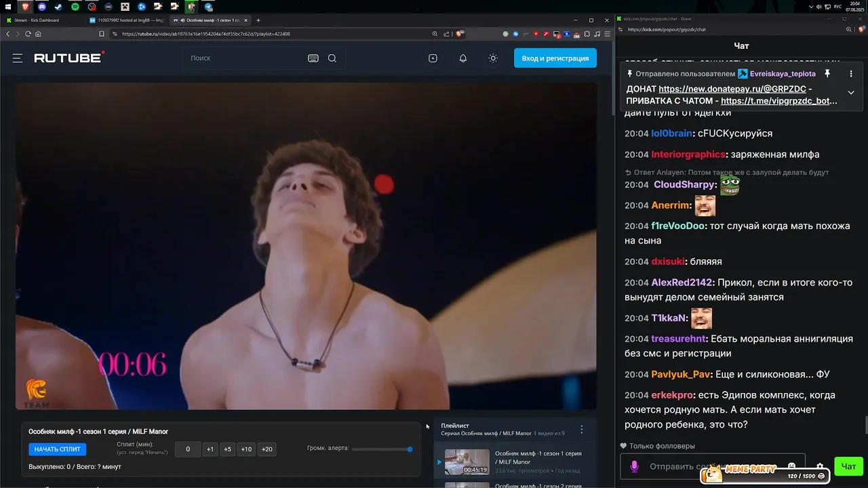Click the rutube.ru address bar URL
This screenshot has height=488, width=868.
pyautogui.click(x=206, y=34)
